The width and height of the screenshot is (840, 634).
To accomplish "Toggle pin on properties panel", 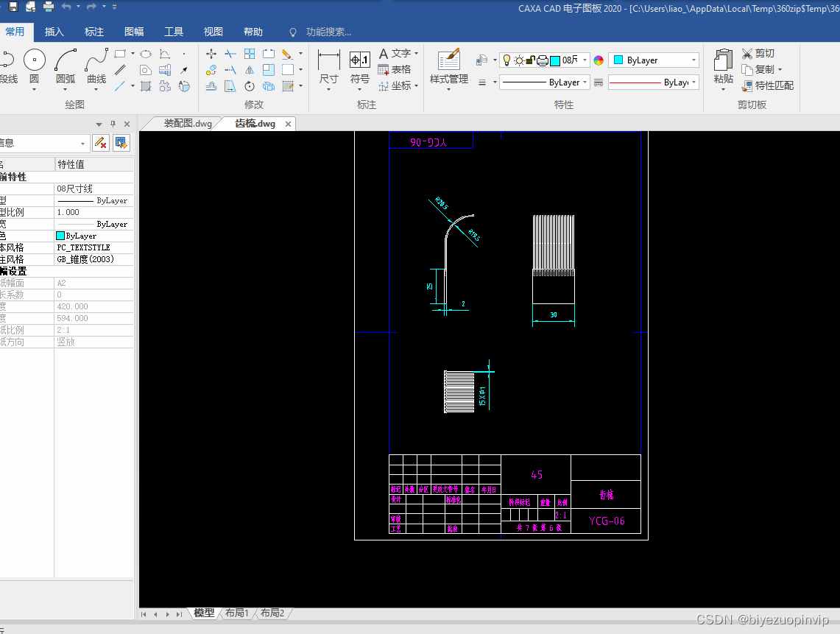I will (x=113, y=124).
